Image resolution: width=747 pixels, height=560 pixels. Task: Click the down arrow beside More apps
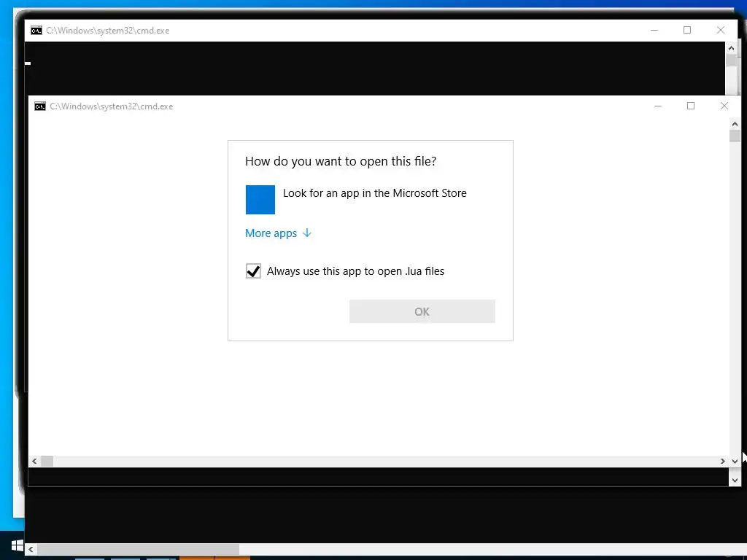[x=307, y=233]
